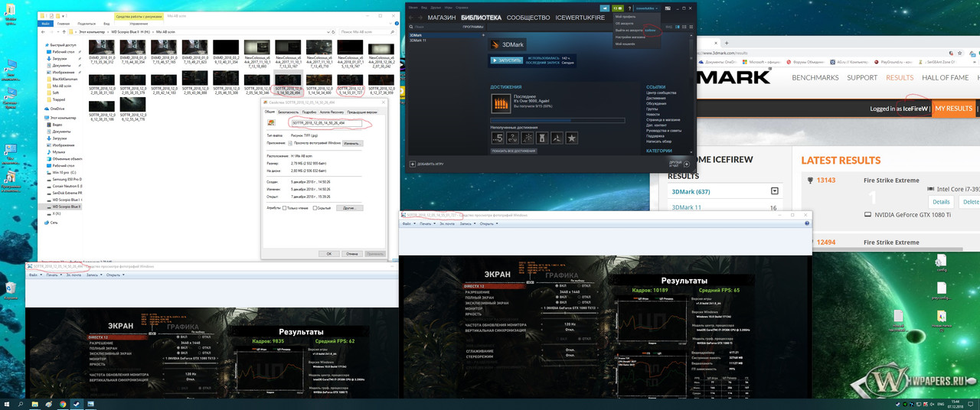Select Выйти из аккаунта in Steam account menu

[x=635, y=30]
